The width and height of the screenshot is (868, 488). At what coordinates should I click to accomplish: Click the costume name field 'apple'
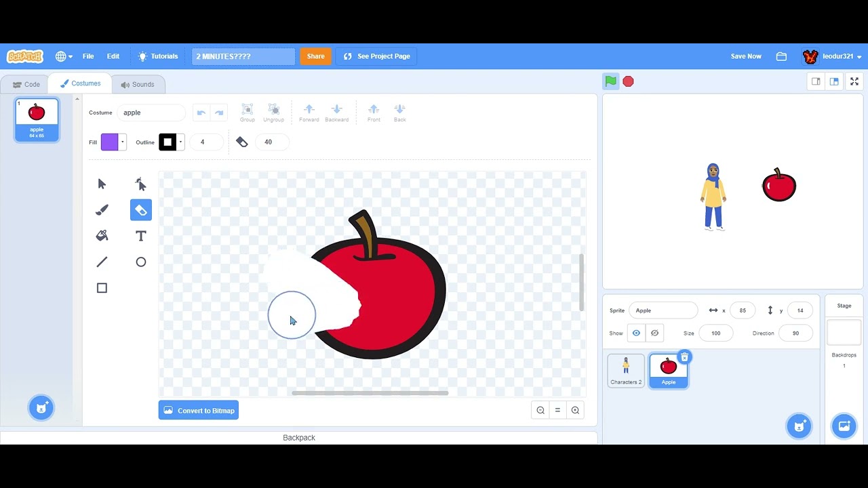point(151,113)
